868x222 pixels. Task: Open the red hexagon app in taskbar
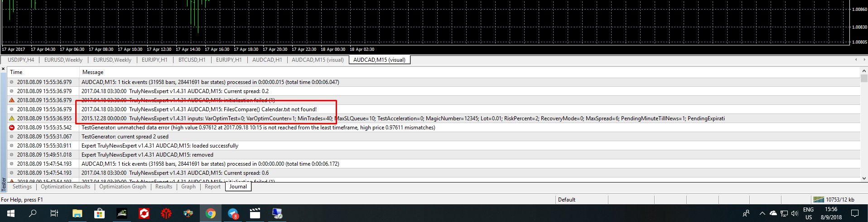click(144, 213)
